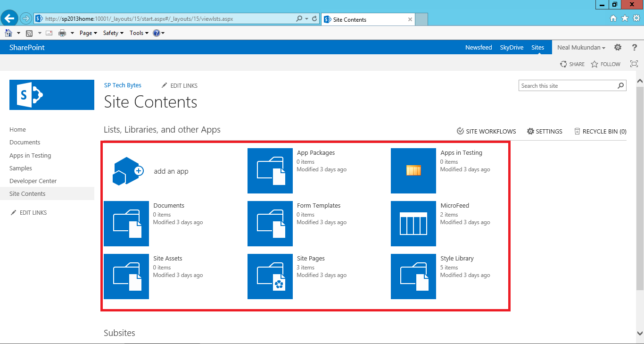Open the RECYCLE BIN (0) link
644x344 pixels.
(600, 131)
